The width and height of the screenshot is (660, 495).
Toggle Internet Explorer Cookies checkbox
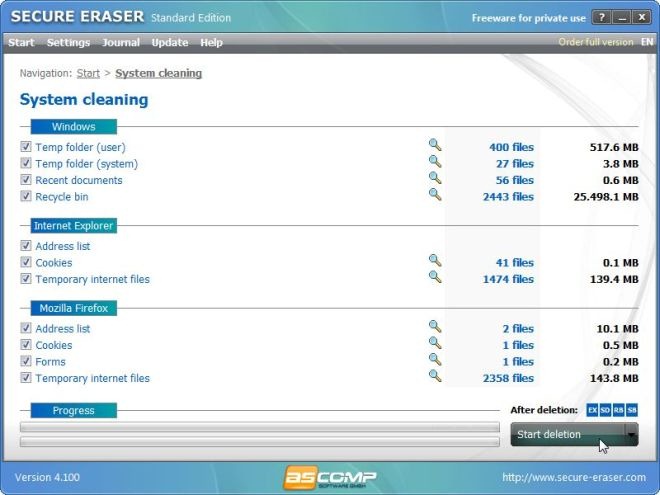coord(26,262)
